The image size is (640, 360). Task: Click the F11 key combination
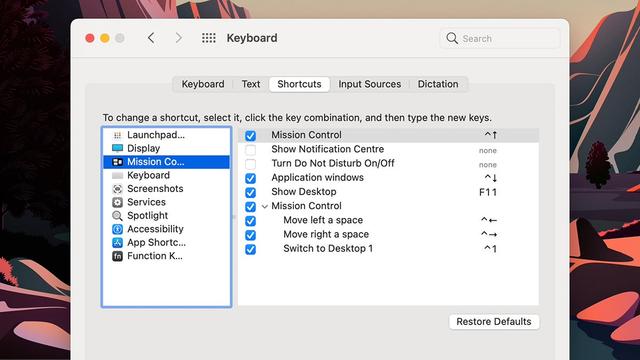click(488, 192)
